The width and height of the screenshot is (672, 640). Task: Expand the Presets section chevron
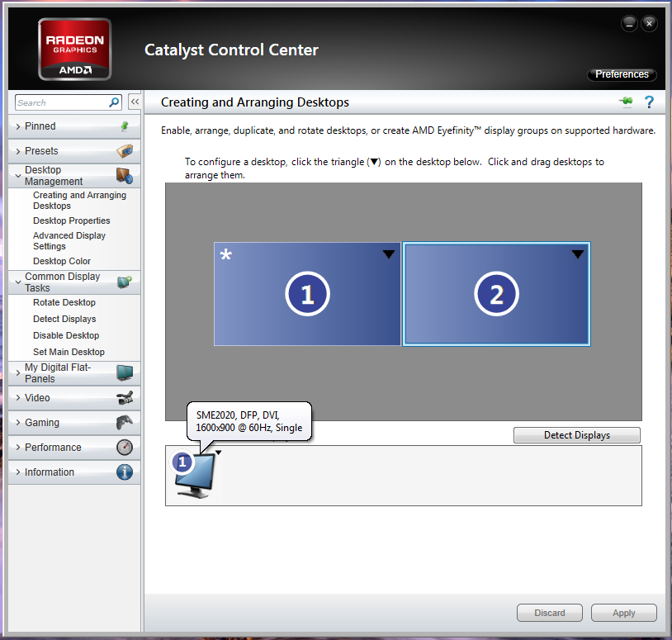tap(18, 151)
